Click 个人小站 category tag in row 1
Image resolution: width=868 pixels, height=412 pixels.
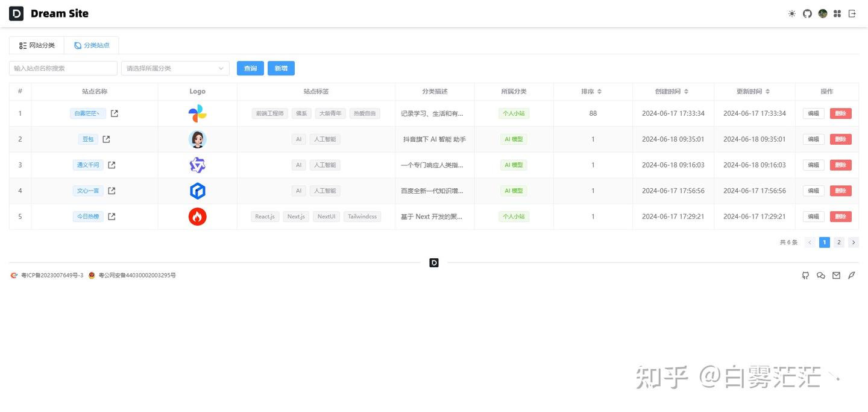click(514, 113)
